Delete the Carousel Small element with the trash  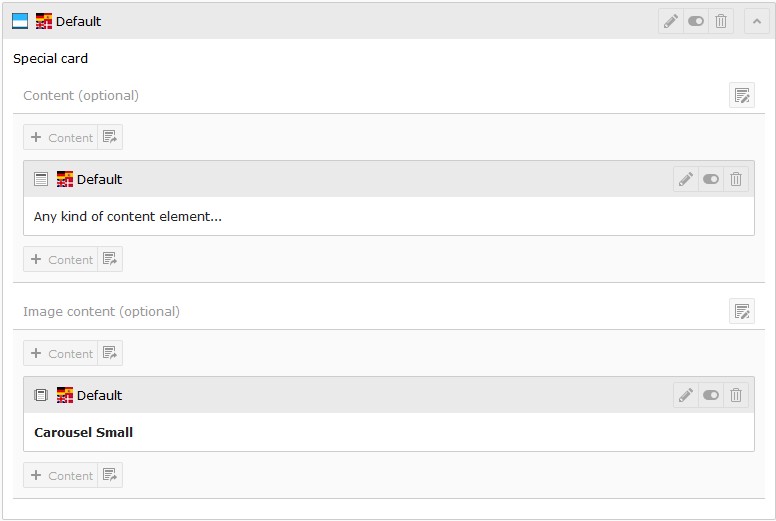(x=736, y=395)
